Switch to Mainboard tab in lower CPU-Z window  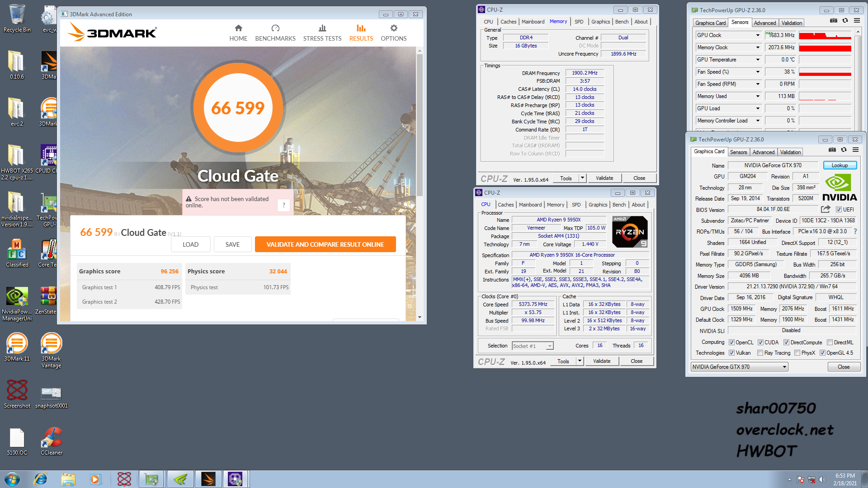coord(530,205)
